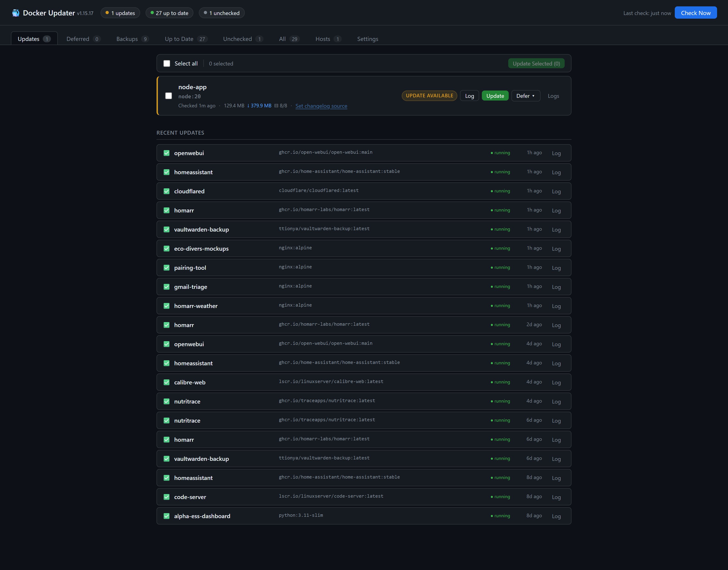The height and width of the screenshot is (570, 728).
Task: Click the Docker Updater whale logo
Action: [x=15, y=13]
